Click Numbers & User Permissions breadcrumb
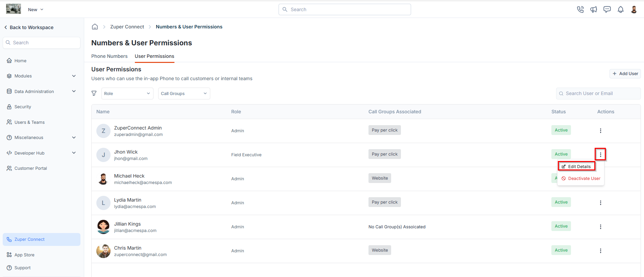Viewport: 644px width, 277px height. (x=189, y=27)
